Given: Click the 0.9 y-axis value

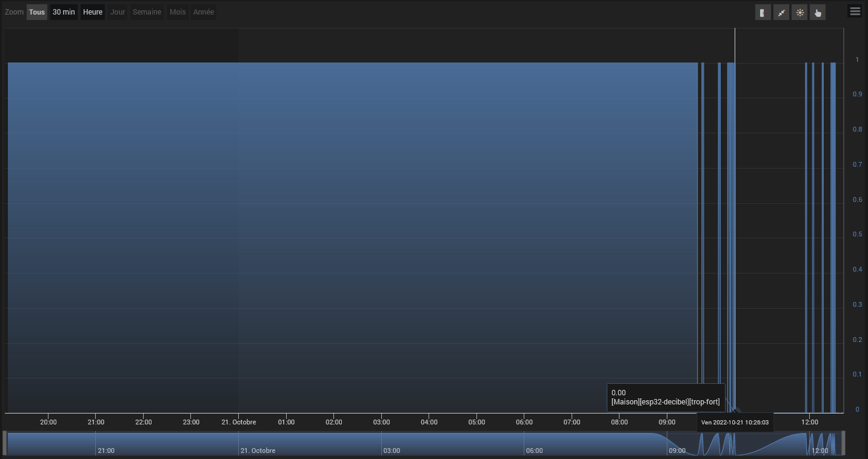Looking at the screenshot, I should (858, 94).
